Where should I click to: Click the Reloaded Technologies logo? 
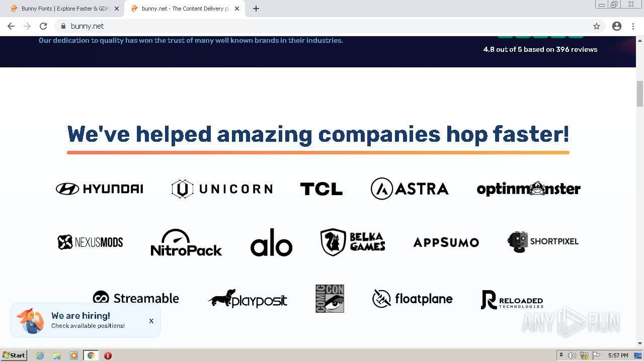point(512,300)
